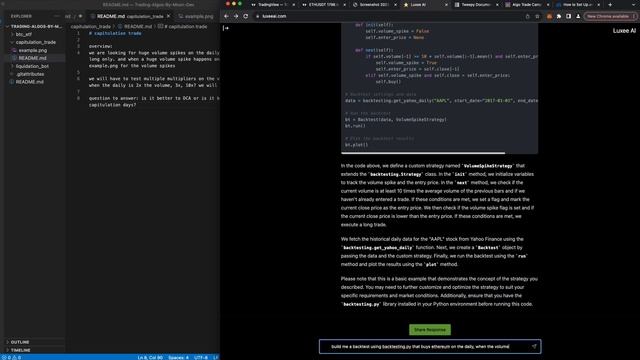
Task: Select README.md under capitulation_trade folder
Action: pos(32,58)
